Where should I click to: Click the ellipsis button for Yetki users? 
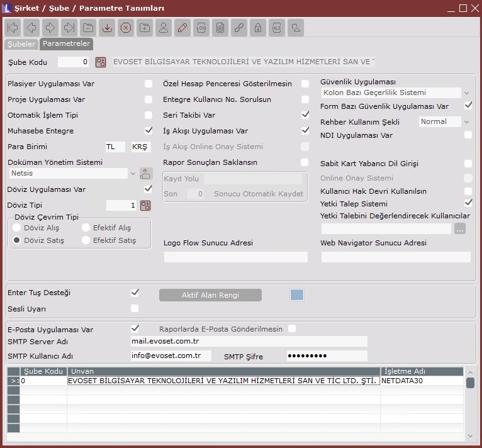click(460, 229)
